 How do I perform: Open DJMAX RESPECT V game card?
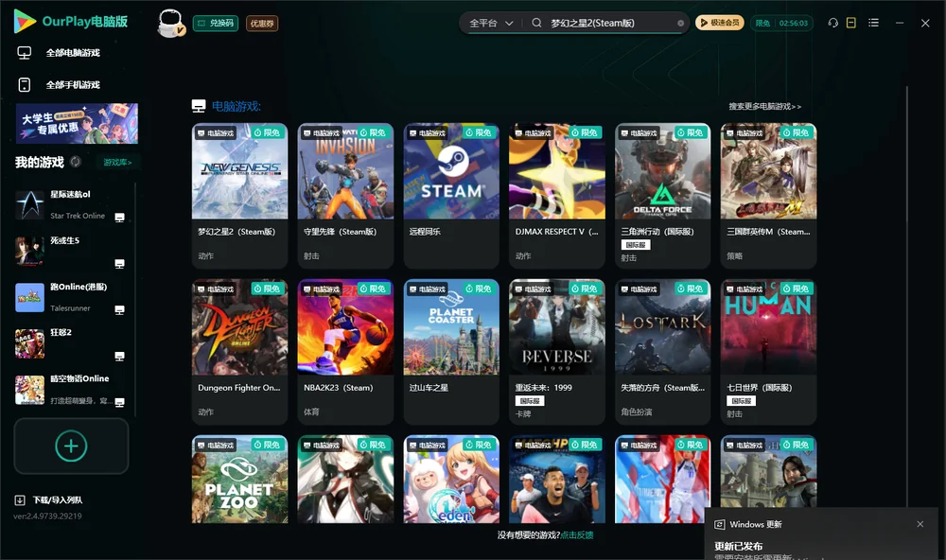coord(557,196)
